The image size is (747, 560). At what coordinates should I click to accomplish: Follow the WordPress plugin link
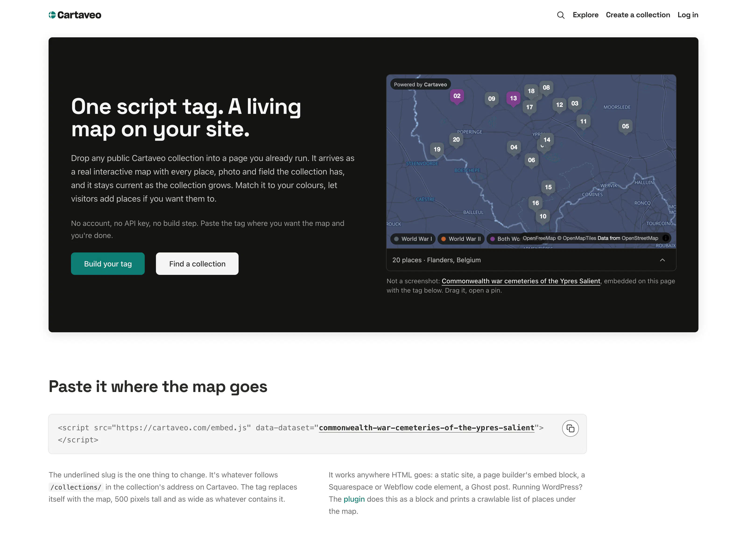(354, 499)
